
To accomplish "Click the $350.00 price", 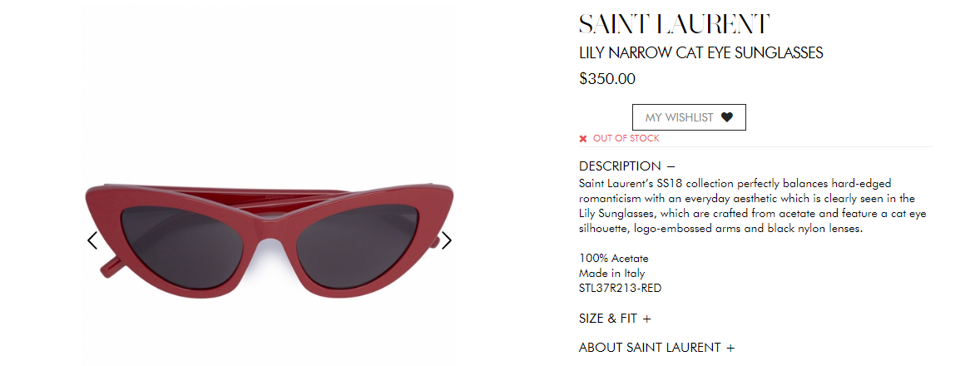I will [607, 79].
